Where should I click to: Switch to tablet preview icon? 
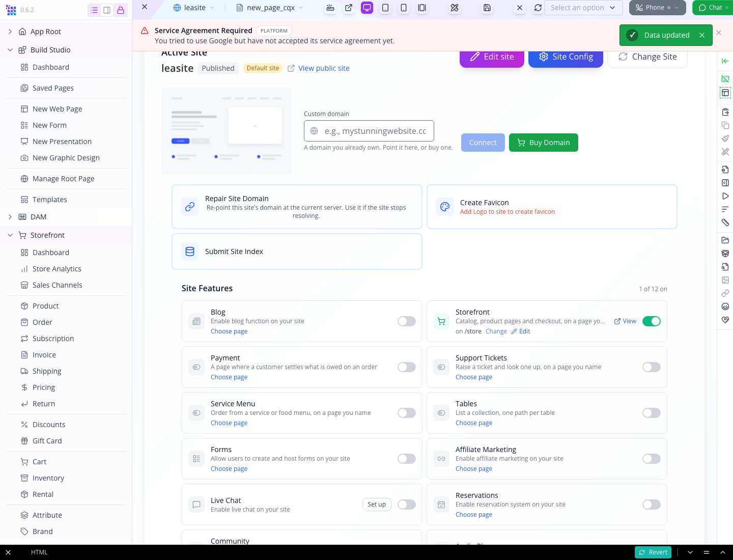click(385, 8)
